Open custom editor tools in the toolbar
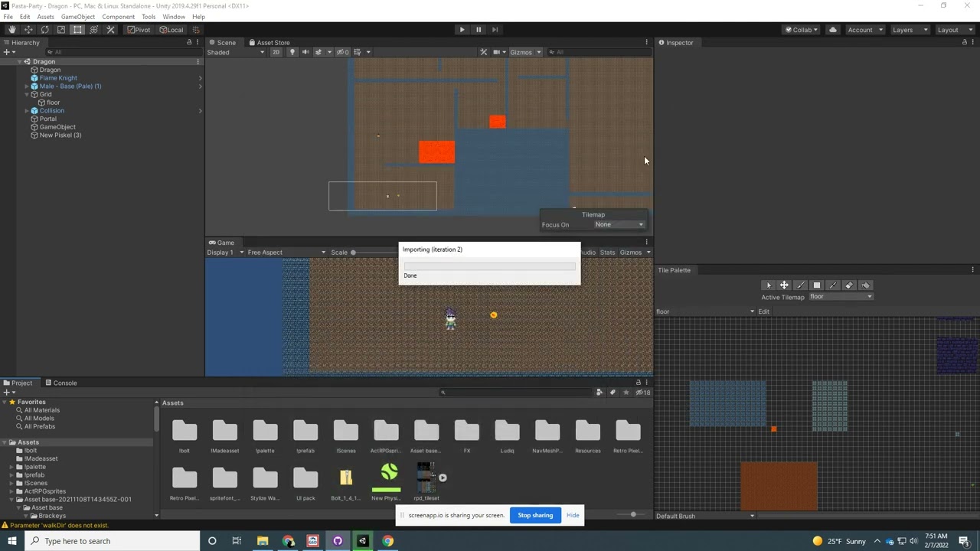Screen dimensions: 980x551 (x=110, y=30)
